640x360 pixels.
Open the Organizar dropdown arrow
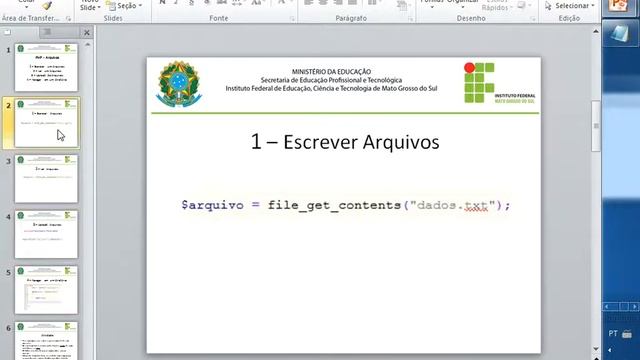pyautogui.click(x=463, y=7)
